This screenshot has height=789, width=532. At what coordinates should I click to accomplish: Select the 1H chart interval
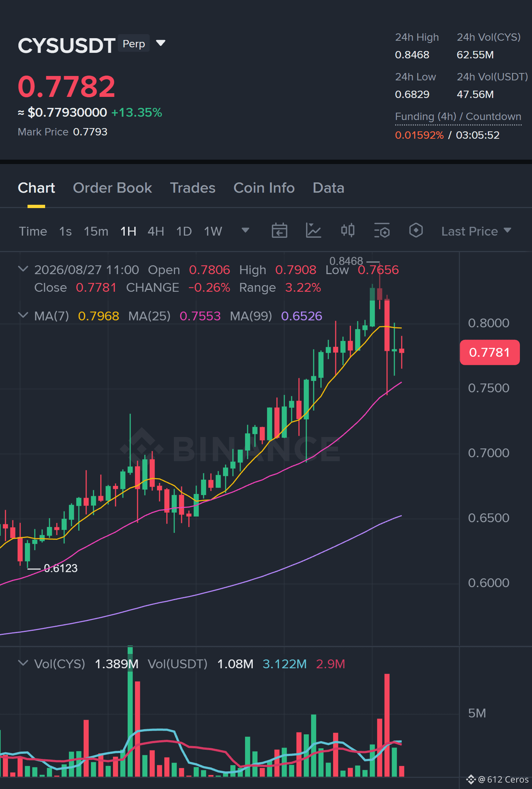128,231
